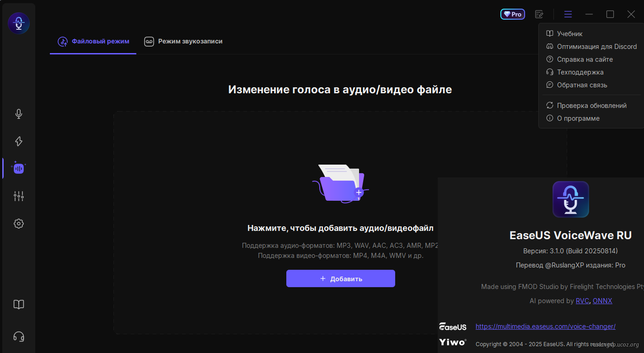Click the EaseUS VoiceWave RU title text
The width and height of the screenshot is (644, 353).
[x=570, y=235]
